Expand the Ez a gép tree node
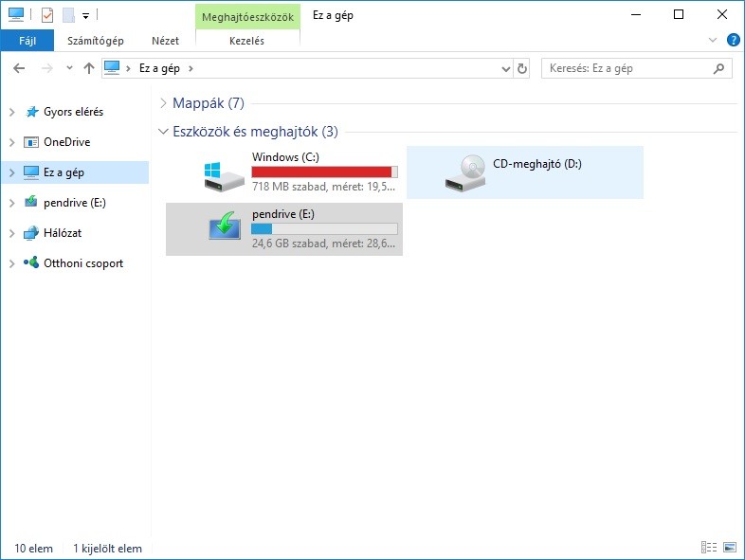 pyautogui.click(x=12, y=172)
